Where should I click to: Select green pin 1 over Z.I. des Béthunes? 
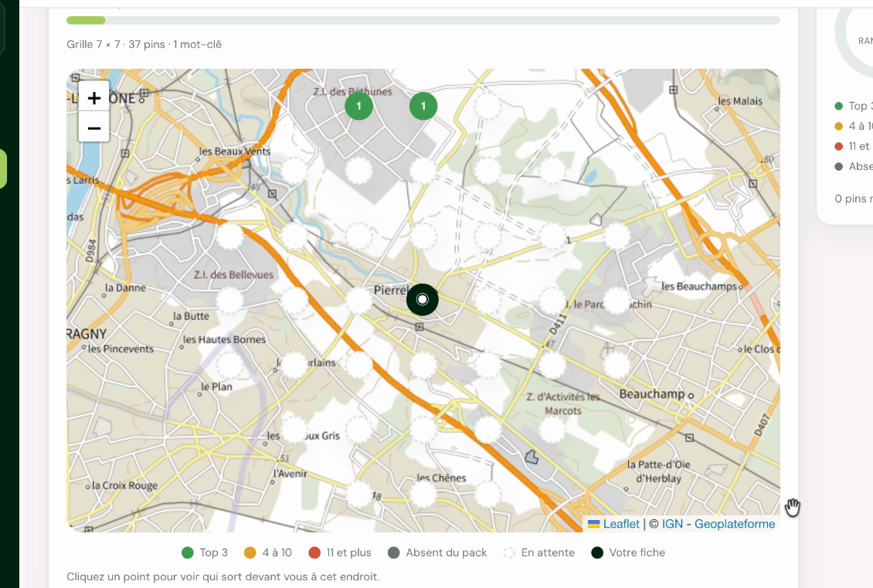(x=358, y=106)
